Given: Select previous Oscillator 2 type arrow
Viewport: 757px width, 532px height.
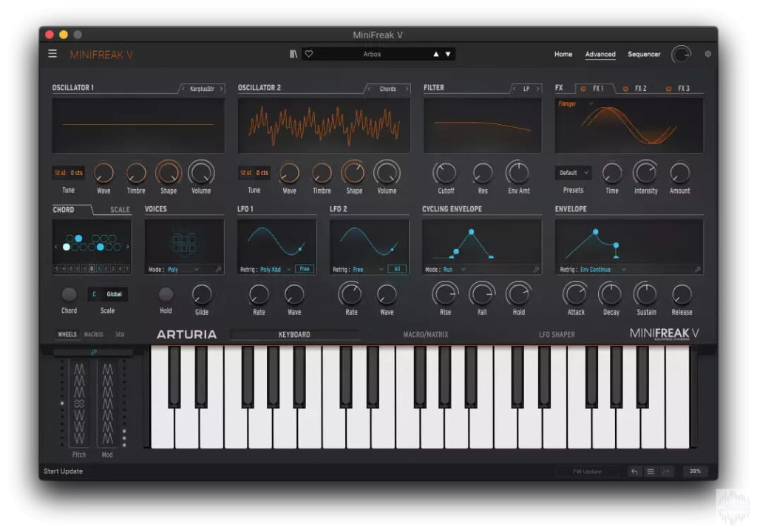Looking at the screenshot, I should [369, 89].
